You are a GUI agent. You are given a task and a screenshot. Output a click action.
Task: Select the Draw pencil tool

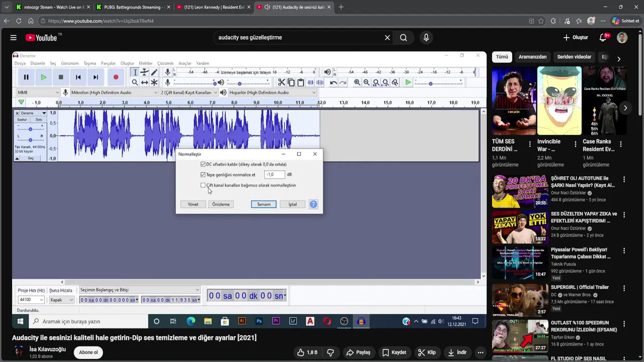click(x=154, y=72)
